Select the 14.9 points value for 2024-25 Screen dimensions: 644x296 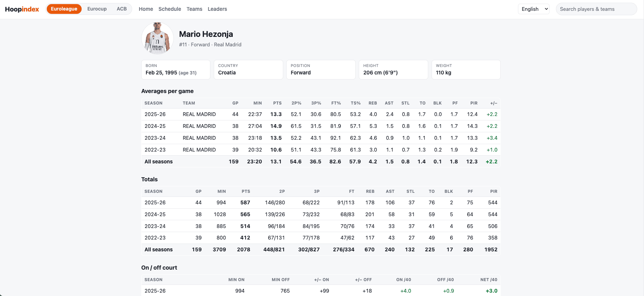(x=276, y=126)
